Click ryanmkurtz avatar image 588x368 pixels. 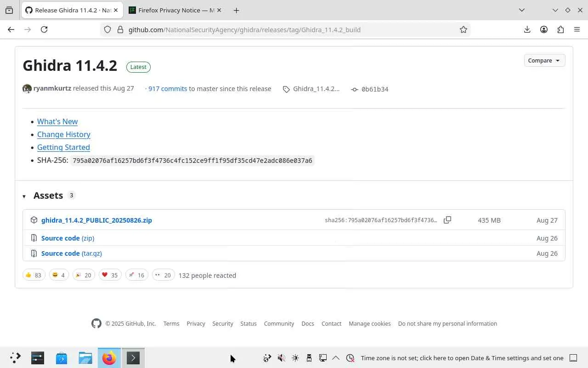[x=27, y=89]
